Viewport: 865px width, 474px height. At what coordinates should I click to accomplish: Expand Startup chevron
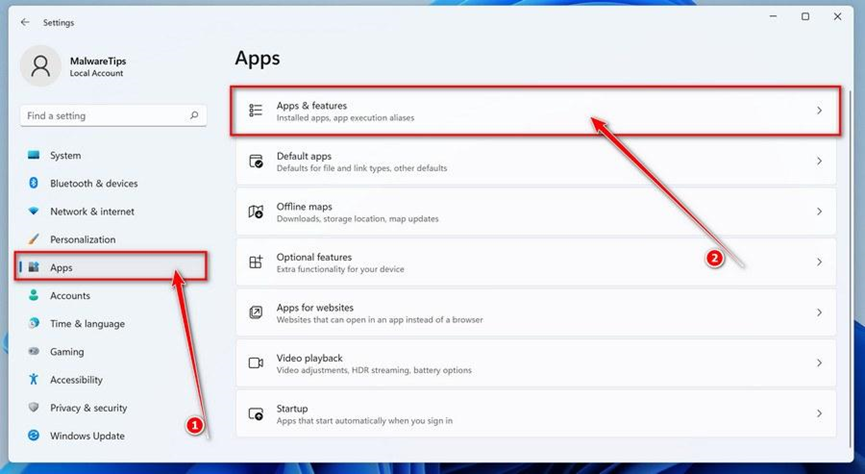819,413
